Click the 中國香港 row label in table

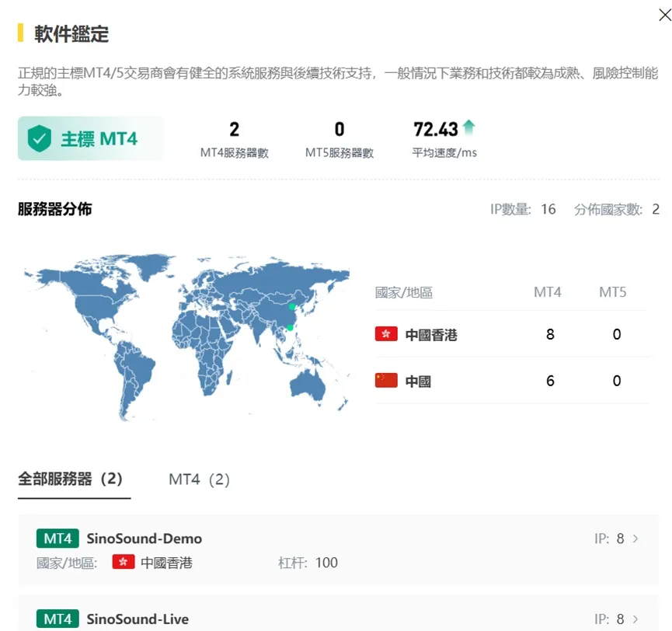[431, 334]
